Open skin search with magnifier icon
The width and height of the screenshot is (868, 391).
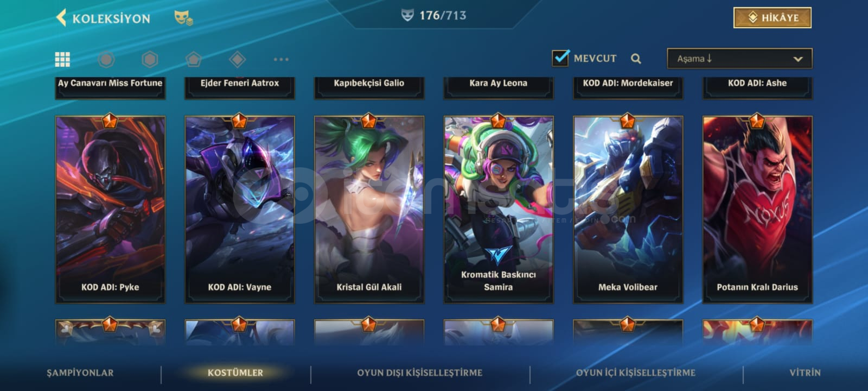(636, 59)
